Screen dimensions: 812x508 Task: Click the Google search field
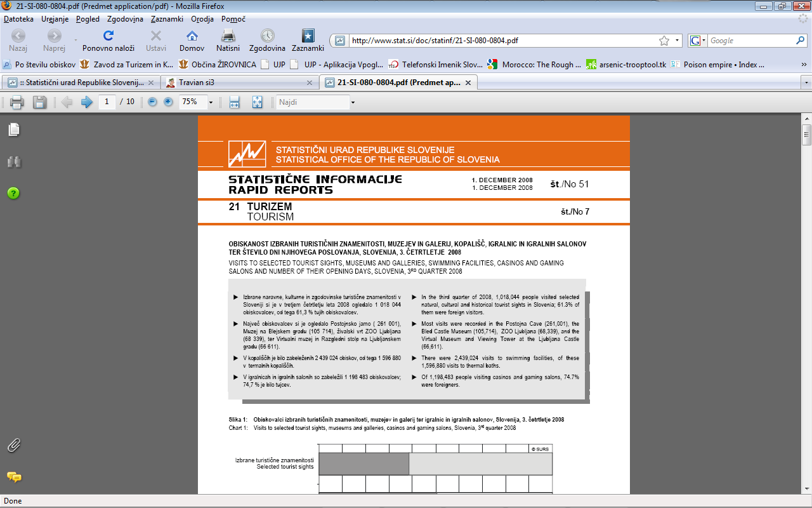[x=751, y=41]
